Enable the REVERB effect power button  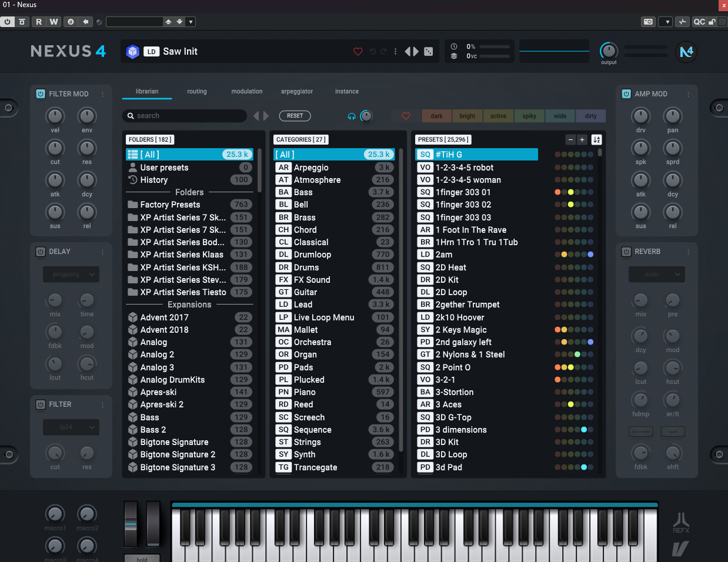click(626, 252)
